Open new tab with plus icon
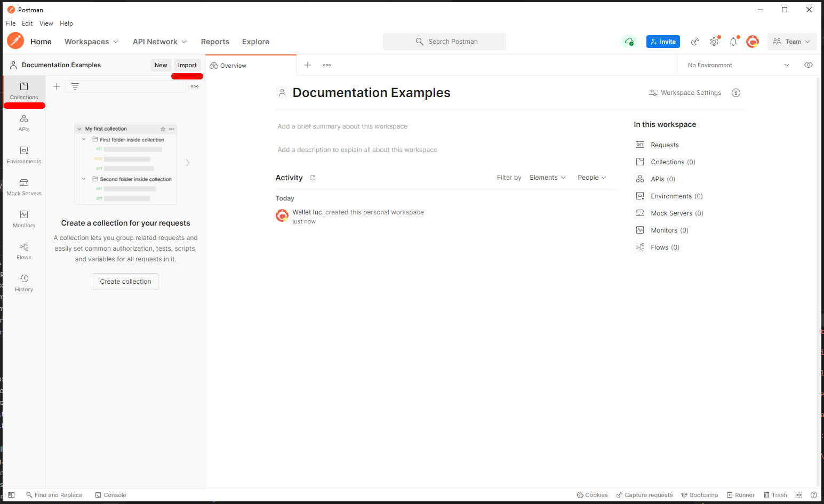The height and width of the screenshot is (504, 824). [x=308, y=65]
